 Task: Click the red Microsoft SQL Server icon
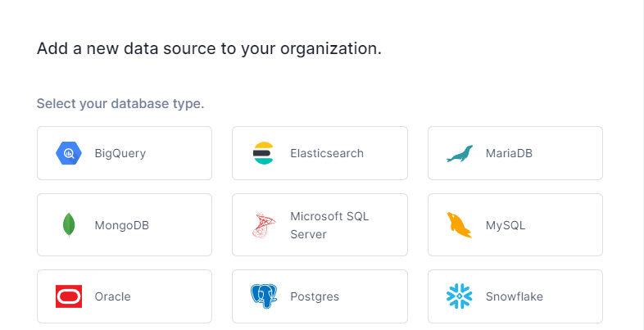tap(264, 225)
